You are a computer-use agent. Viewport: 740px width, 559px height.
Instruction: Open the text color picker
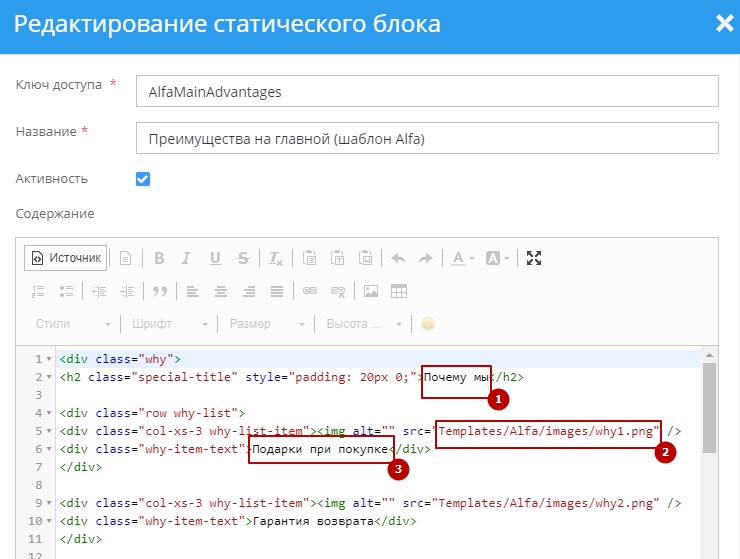pos(462,258)
